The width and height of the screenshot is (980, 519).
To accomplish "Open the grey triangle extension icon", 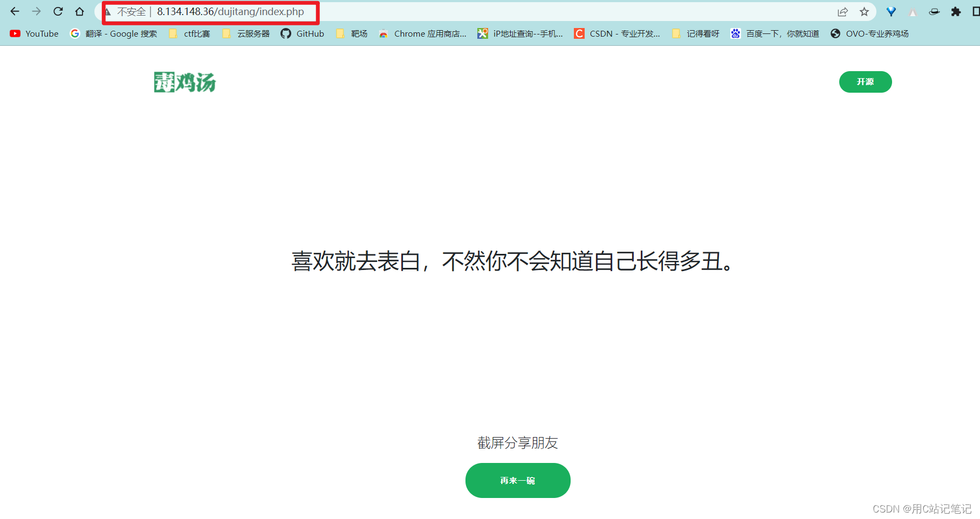I will tap(913, 12).
